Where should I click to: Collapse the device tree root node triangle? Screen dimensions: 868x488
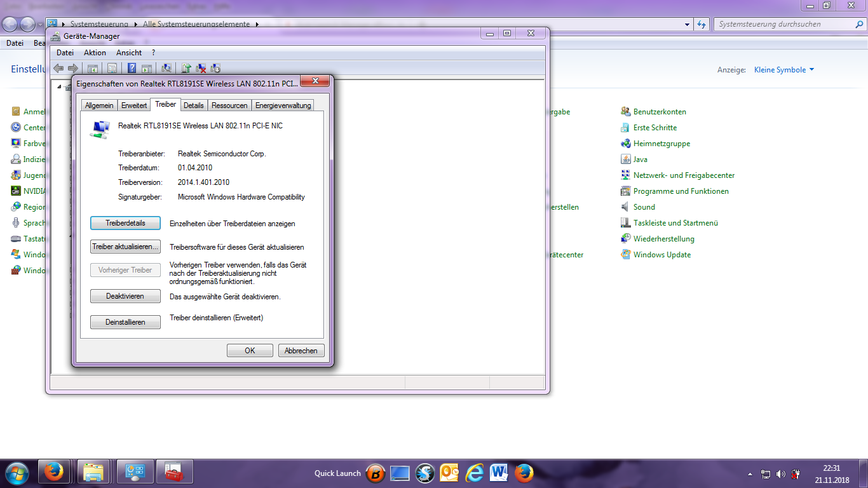[59, 86]
